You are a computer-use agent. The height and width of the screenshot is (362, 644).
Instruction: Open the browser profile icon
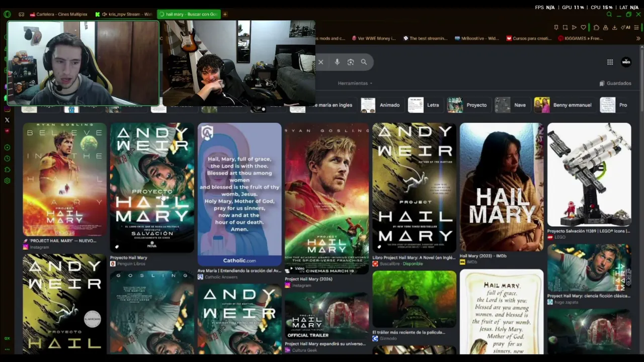tap(605, 27)
